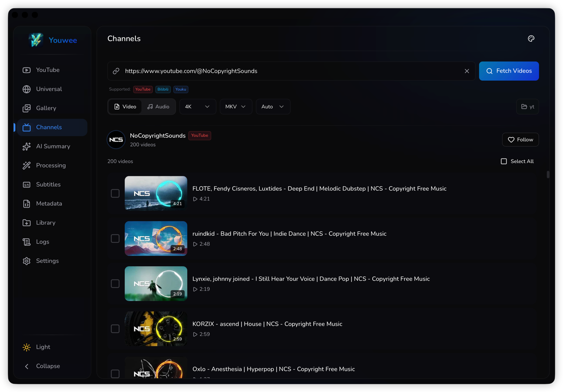Click the YouTube play icon in sidebar
This screenshot has height=392, width=563.
[x=26, y=70]
